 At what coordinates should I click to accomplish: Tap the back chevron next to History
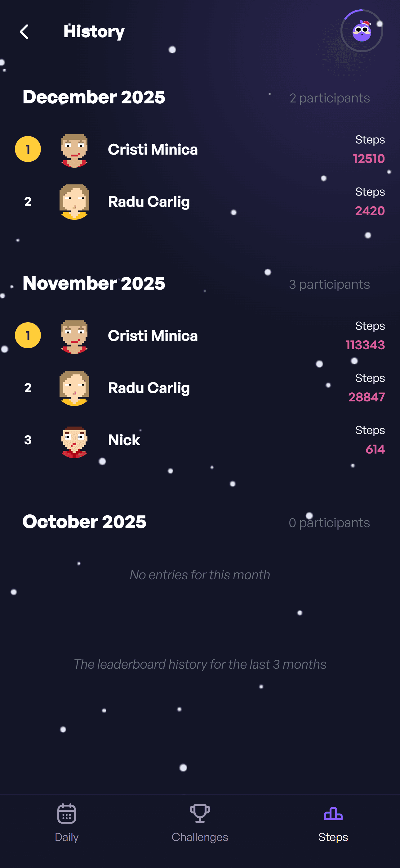point(24,32)
